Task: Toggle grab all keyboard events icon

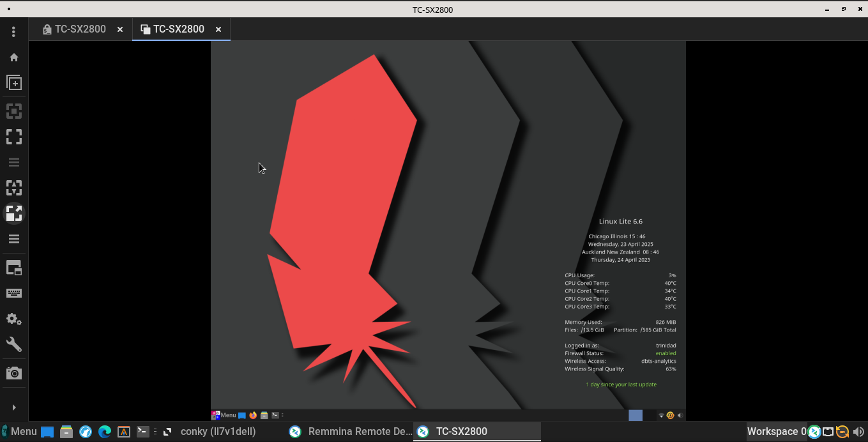Action: tap(14, 293)
